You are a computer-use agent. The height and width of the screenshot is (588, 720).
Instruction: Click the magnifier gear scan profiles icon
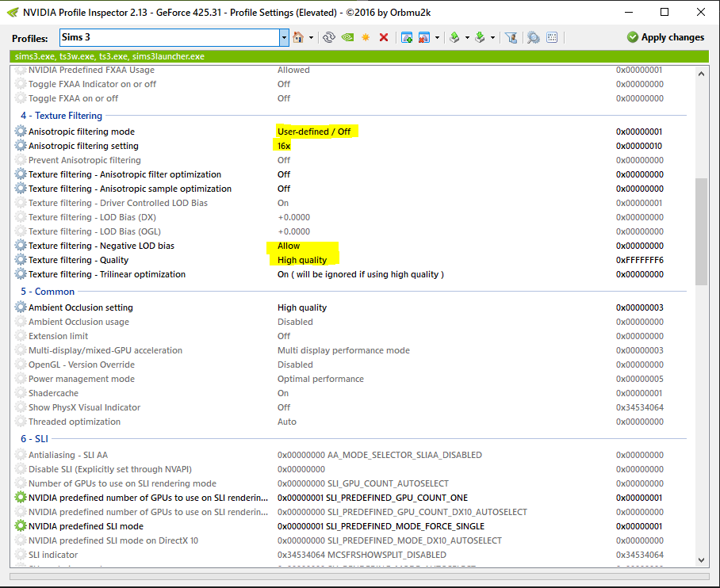[x=533, y=37]
